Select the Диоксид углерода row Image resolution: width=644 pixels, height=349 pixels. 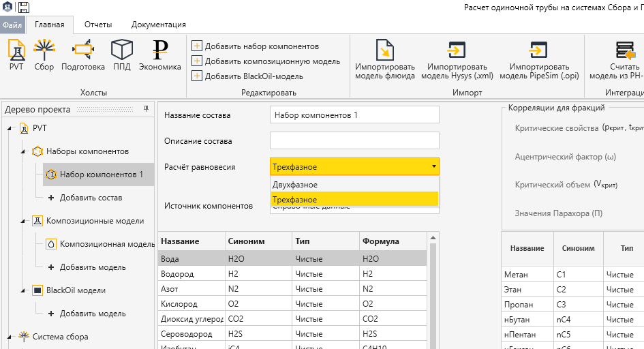pyautogui.click(x=292, y=319)
